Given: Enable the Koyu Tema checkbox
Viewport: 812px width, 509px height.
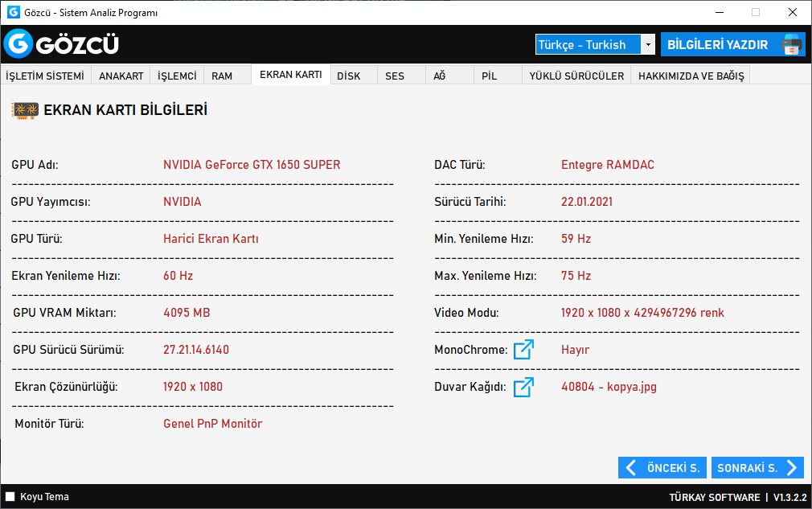Looking at the screenshot, I should coord(10,497).
